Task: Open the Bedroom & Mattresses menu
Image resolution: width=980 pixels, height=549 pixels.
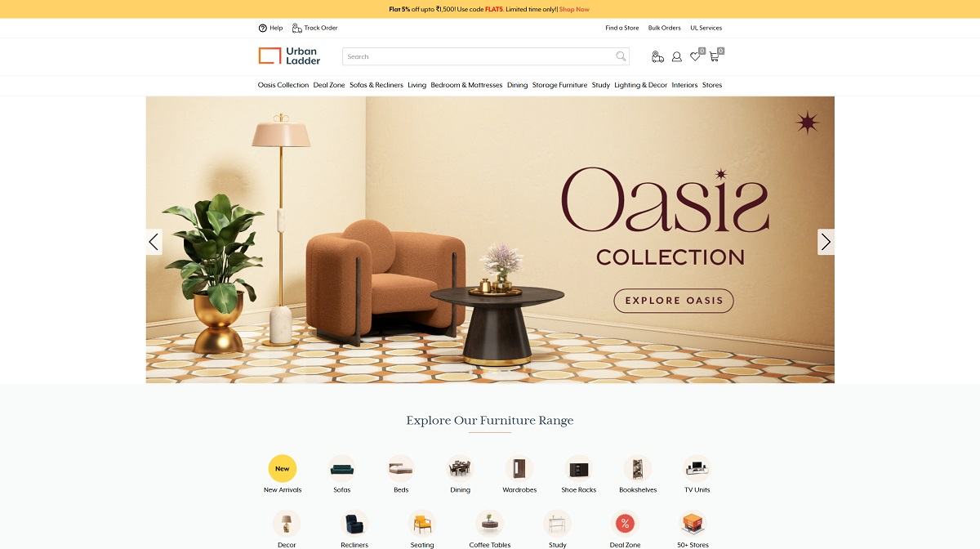Action: coord(466,85)
